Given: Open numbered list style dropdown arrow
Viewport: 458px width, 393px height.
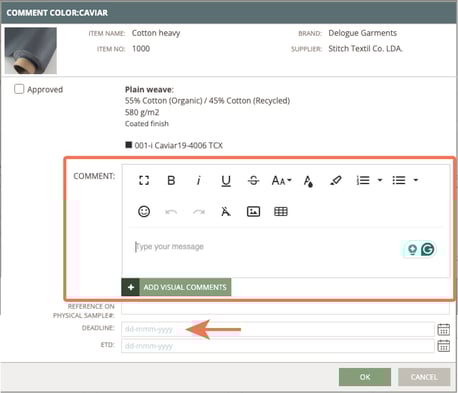Looking at the screenshot, I should 380,180.
